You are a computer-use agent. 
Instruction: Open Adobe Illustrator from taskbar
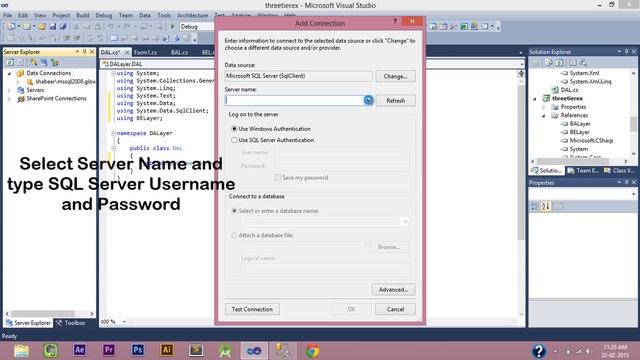[x=167, y=350]
